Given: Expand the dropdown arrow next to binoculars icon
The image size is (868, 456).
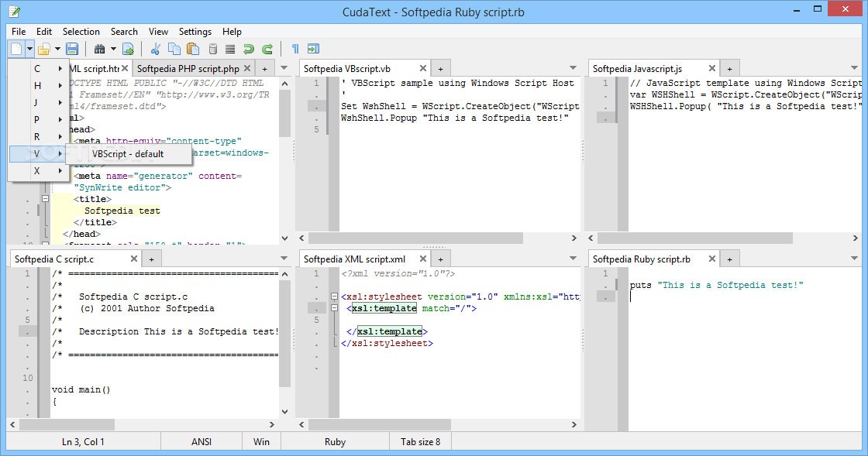Looking at the screenshot, I should (113, 49).
